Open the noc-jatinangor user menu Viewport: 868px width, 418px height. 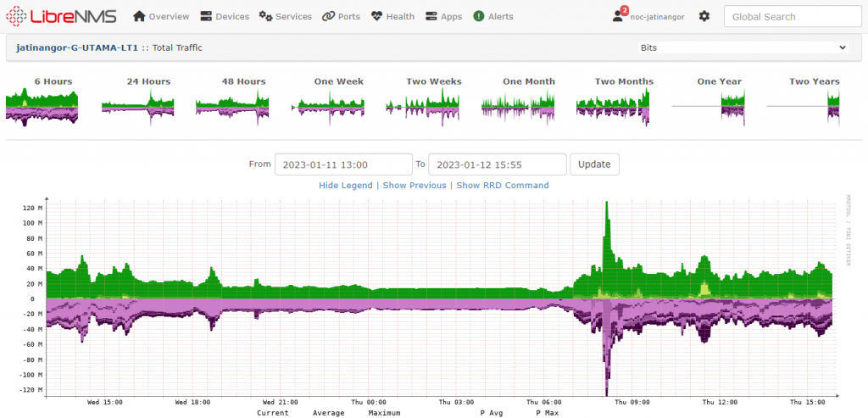click(x=648, y=16)
